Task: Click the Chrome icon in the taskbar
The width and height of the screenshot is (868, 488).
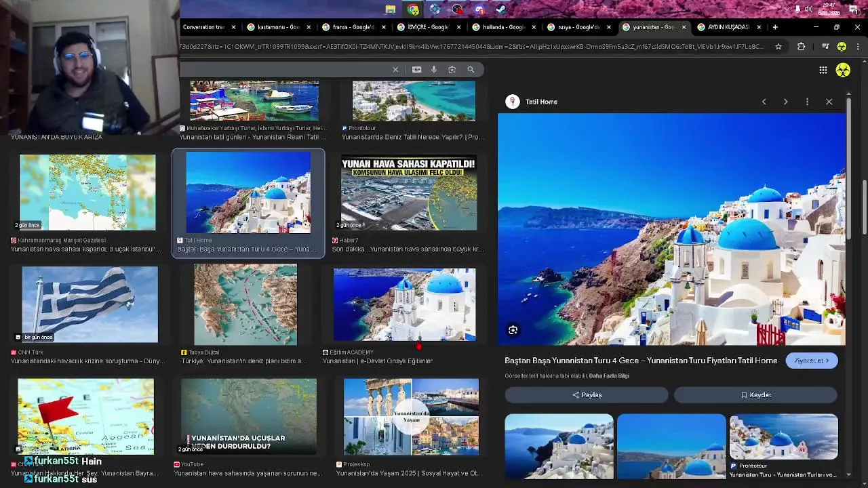Action: tap(413, 9)
